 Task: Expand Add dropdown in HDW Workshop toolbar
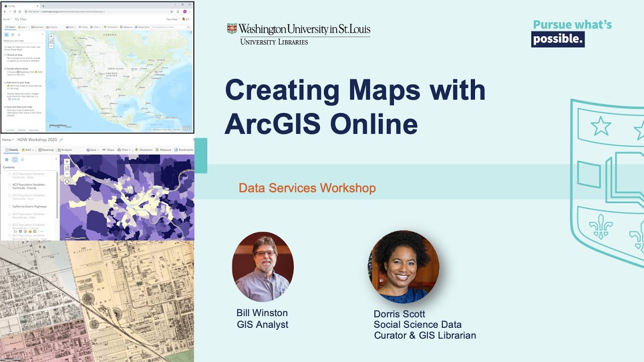(27, 150)
